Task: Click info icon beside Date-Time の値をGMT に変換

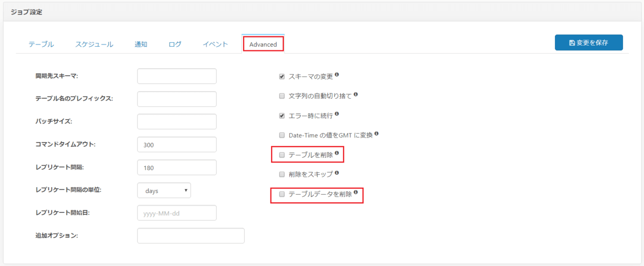Action: click(377, 133)
